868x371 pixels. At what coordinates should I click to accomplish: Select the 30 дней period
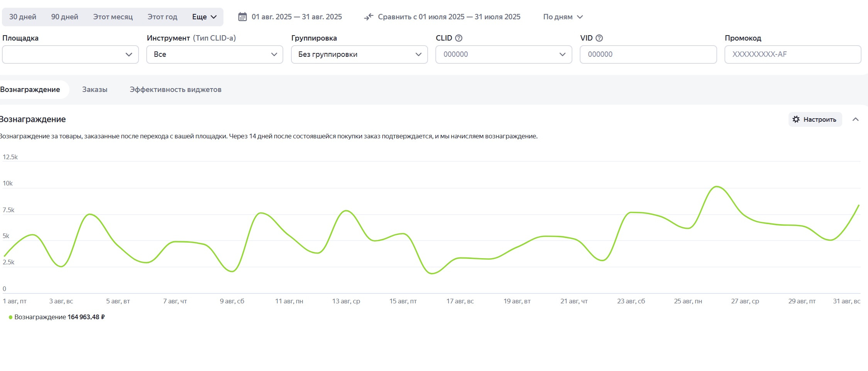click(23, 17)
